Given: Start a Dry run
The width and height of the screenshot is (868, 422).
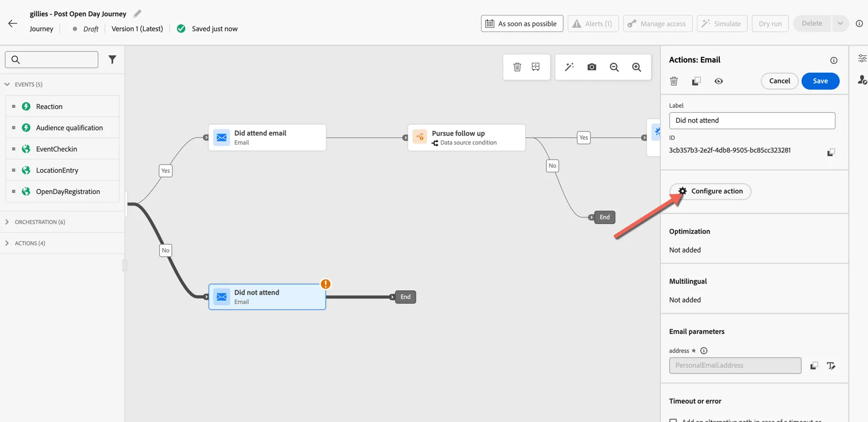Looking at the screenshot, I should (x=770, y=23).
